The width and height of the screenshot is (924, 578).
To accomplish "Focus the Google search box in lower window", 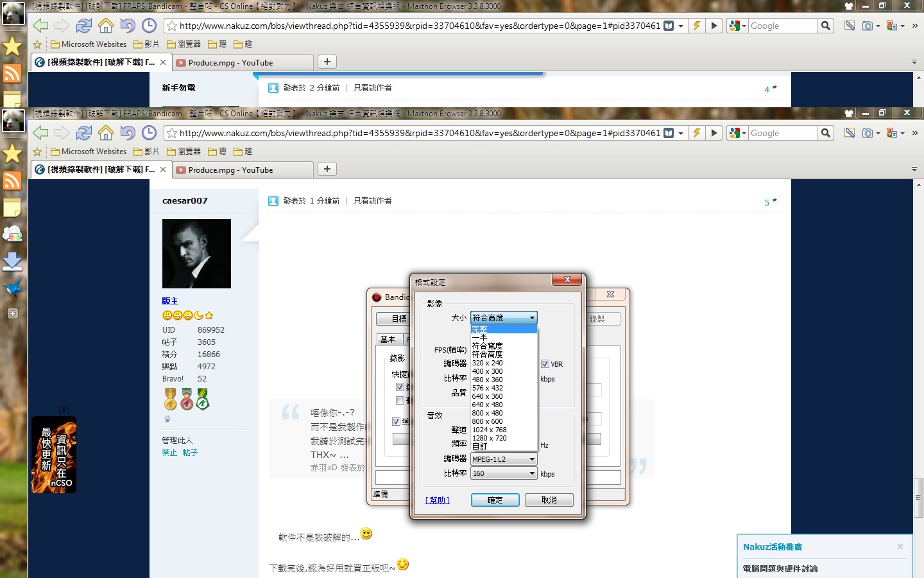I will pos(783,133).
